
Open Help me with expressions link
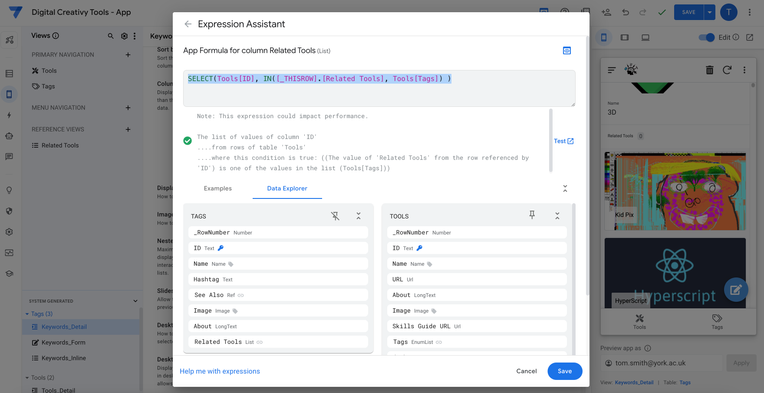click(220, 371)
